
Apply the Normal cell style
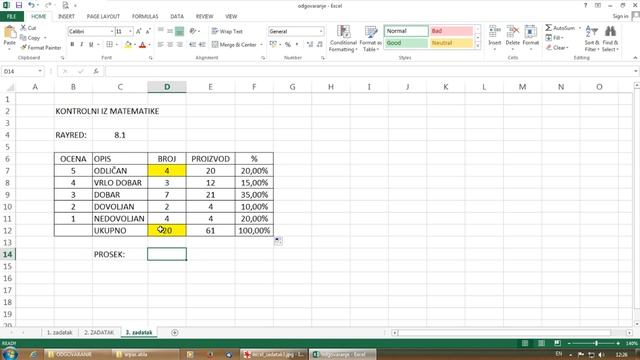coord(406,31)
